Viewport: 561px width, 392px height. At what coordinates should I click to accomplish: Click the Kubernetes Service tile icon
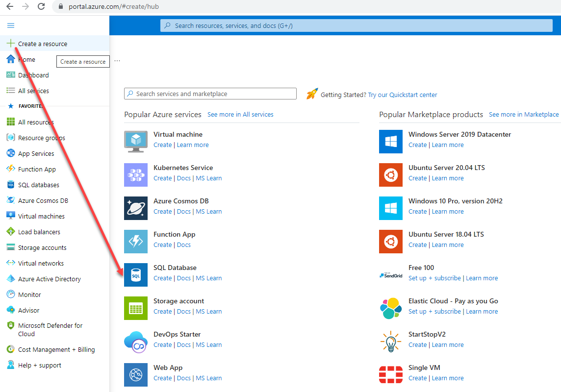tap(136, 175)
